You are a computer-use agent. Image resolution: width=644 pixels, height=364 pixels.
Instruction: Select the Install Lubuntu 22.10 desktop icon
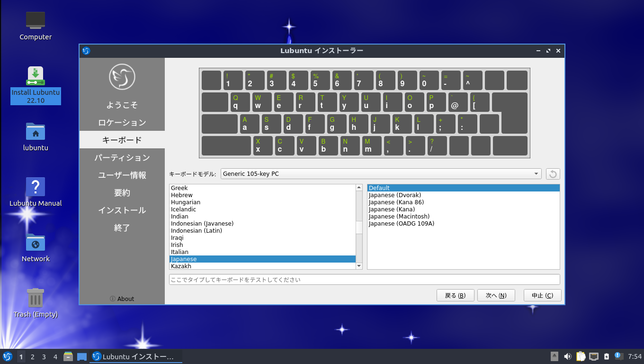[x=36, y=85]
